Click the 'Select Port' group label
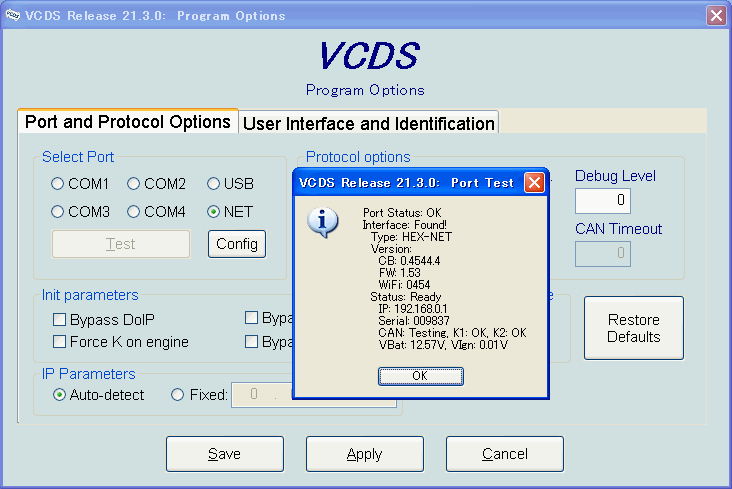 pyautogui.click(x=78, y=157)
